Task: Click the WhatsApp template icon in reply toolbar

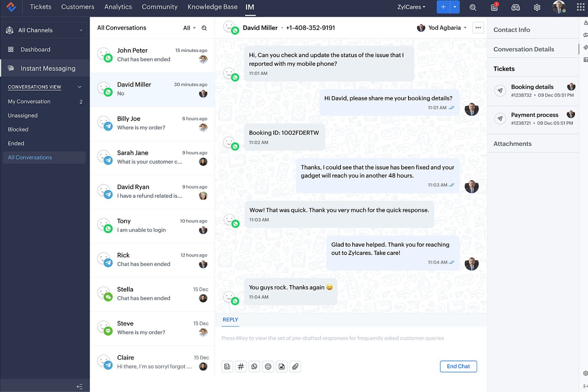Action: click(x=254, y=367)
